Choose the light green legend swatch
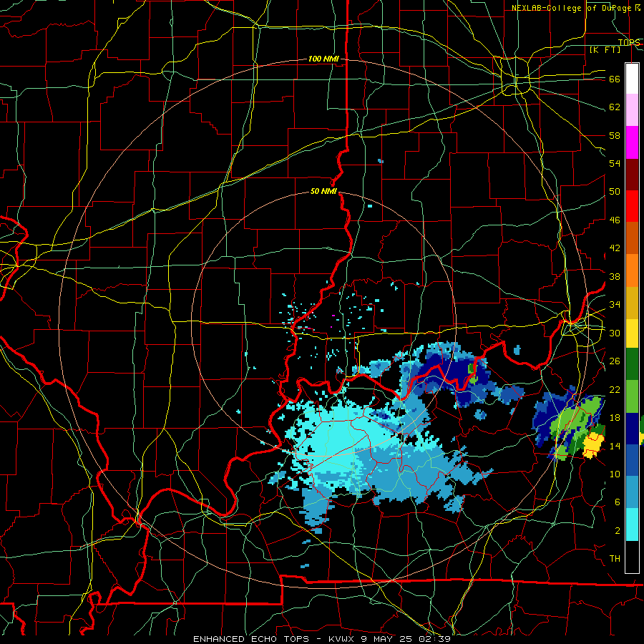 [632, 396]
